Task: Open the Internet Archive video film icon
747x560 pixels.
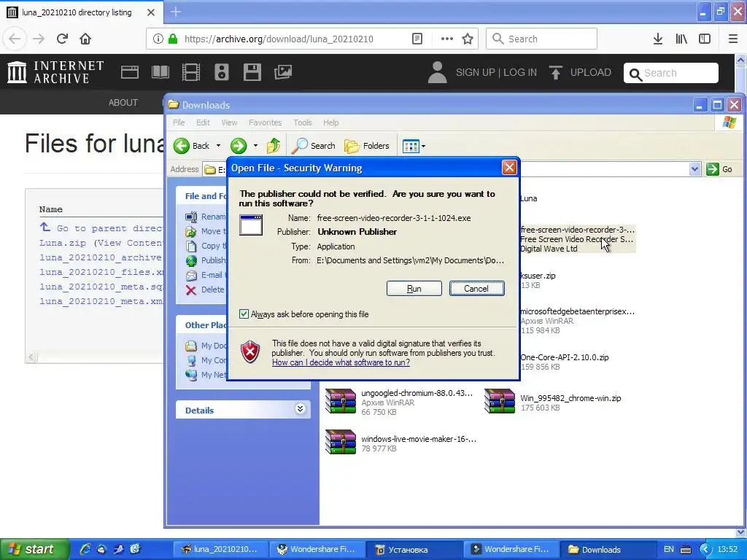Action: [x=191, y=72]
